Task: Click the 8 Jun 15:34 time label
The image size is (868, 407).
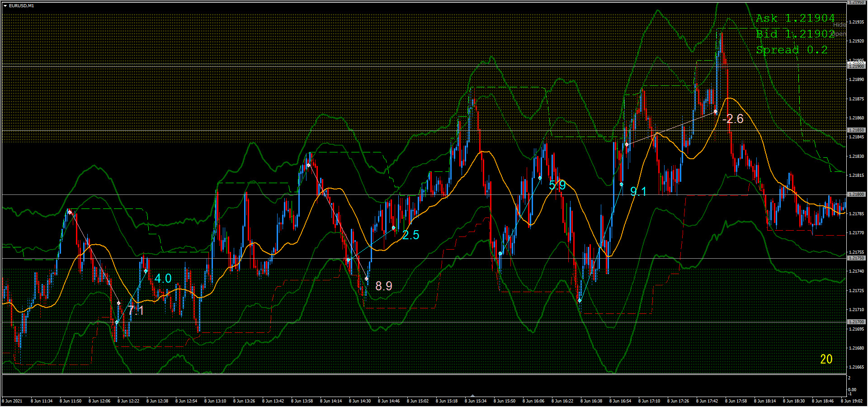Action: [476, 401]
